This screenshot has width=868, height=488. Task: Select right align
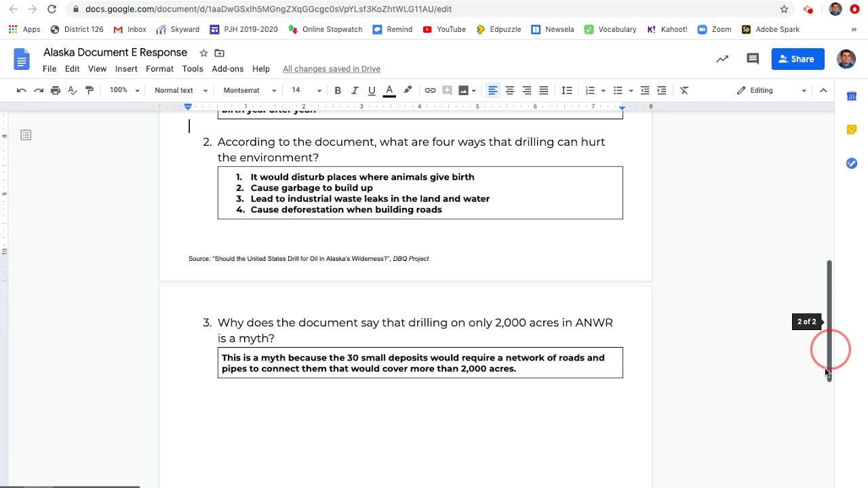[x=527, y=90]
